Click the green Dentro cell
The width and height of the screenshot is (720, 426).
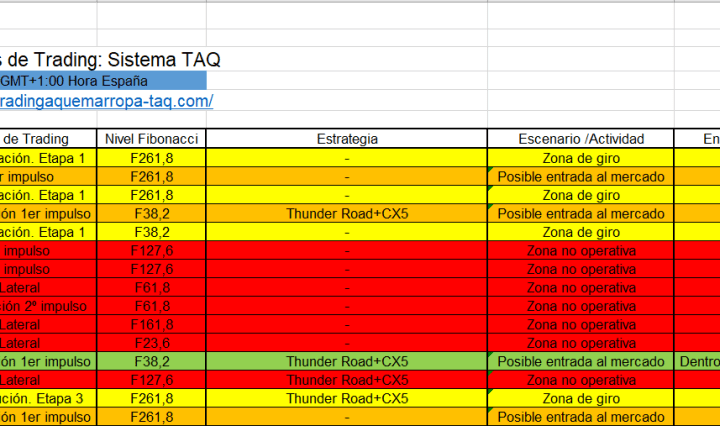698,361
